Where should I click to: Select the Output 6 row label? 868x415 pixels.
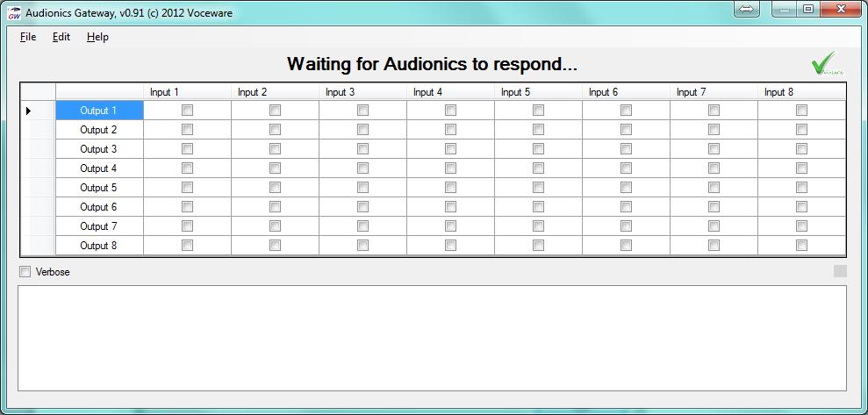(x=99, y=207)
